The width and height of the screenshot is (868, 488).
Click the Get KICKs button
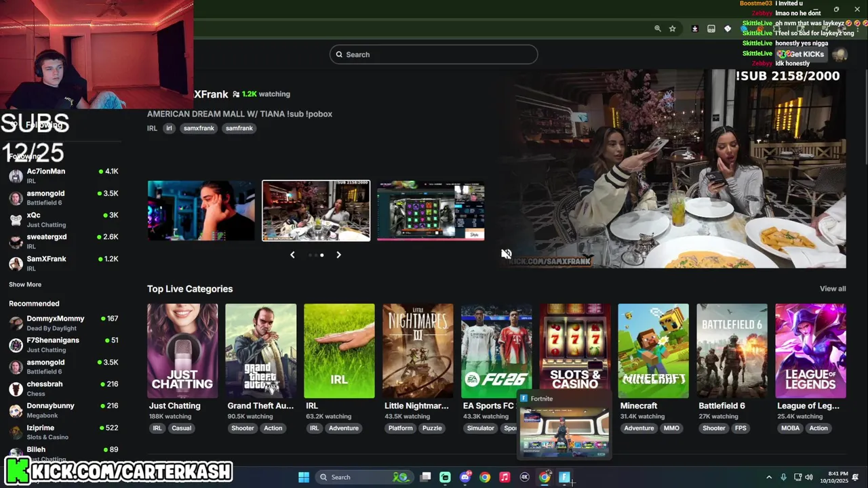801,54
